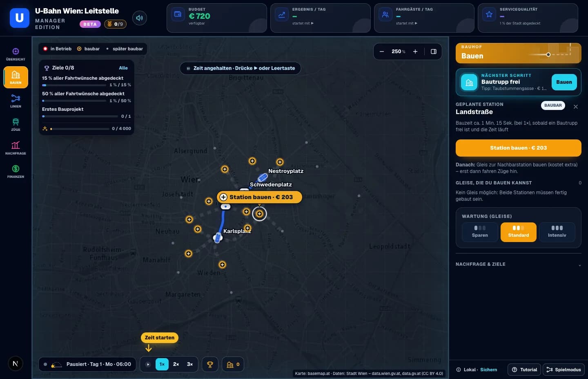Open the trophy goals button

(x=210, y=364)
